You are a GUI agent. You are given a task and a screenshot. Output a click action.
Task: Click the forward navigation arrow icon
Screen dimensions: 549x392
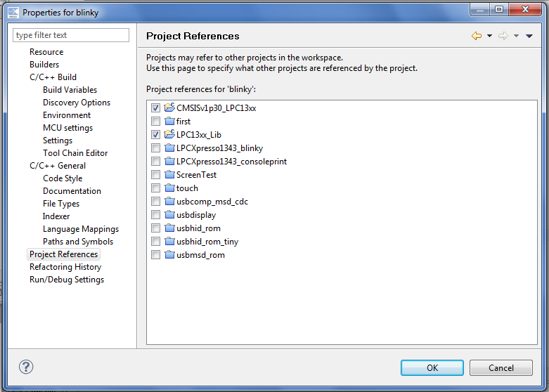coord(503,36)
